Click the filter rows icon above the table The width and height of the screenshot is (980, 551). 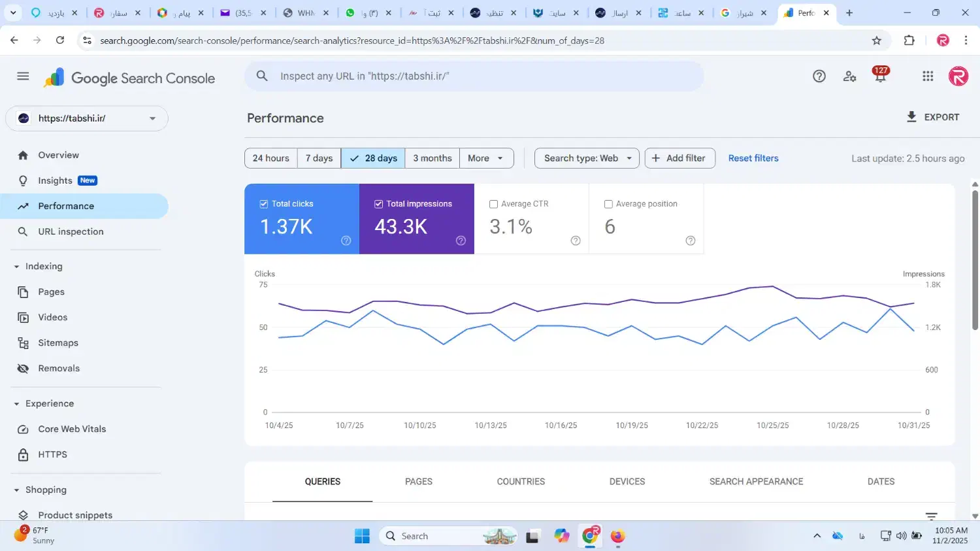pyautogui.click(x=931, y=516)
